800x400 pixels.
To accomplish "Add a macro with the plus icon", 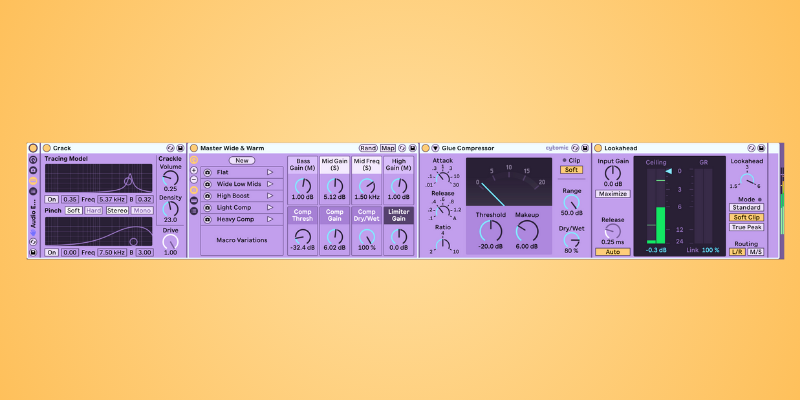I will (194, 170).
